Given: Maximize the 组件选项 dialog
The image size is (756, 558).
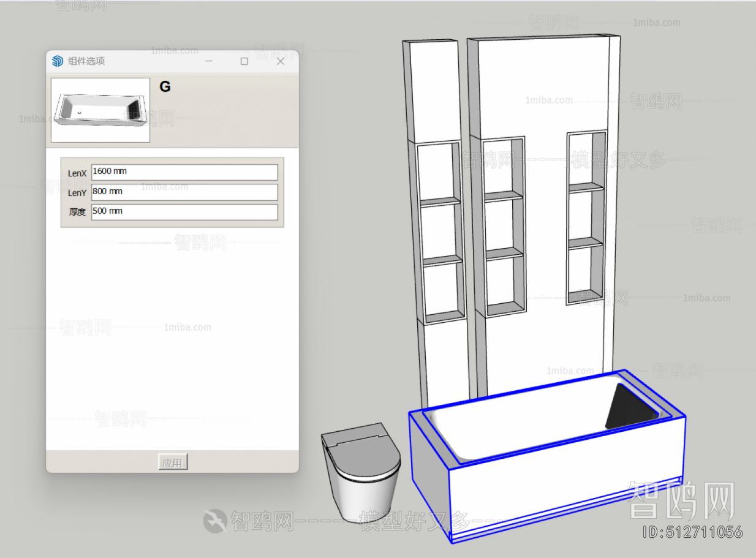Looking at the screenshot, I should point(244,61).
